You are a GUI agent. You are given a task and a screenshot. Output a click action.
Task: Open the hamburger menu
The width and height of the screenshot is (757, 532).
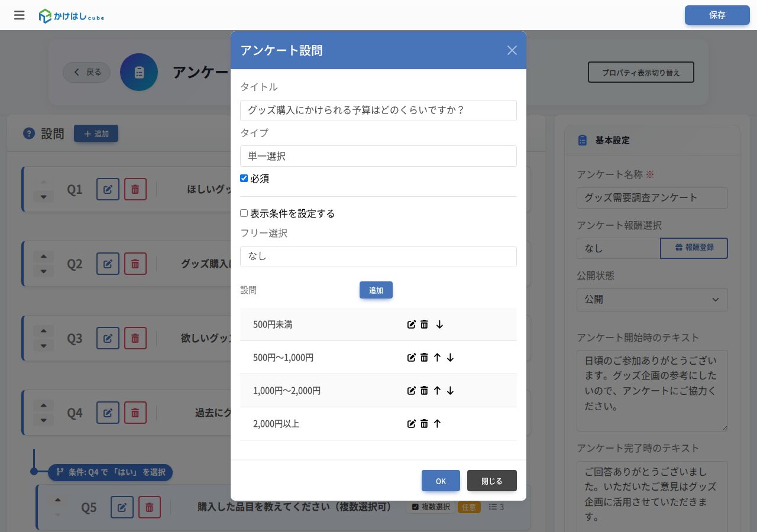20,15
